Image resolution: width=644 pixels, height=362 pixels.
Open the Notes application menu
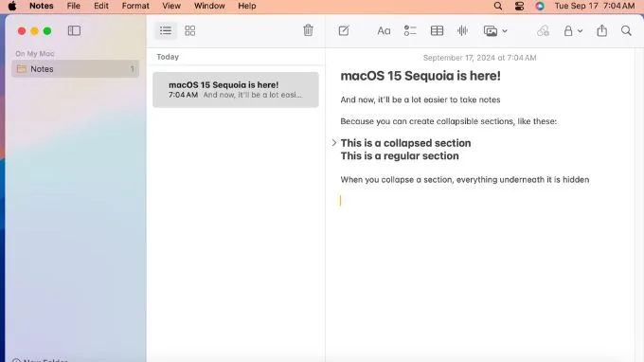[x=41, y=7]
